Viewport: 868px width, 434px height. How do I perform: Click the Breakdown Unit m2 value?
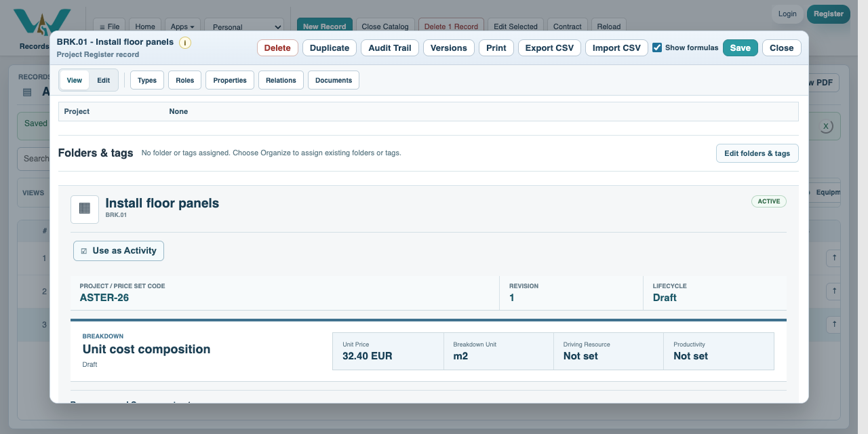tap(460, 356)
